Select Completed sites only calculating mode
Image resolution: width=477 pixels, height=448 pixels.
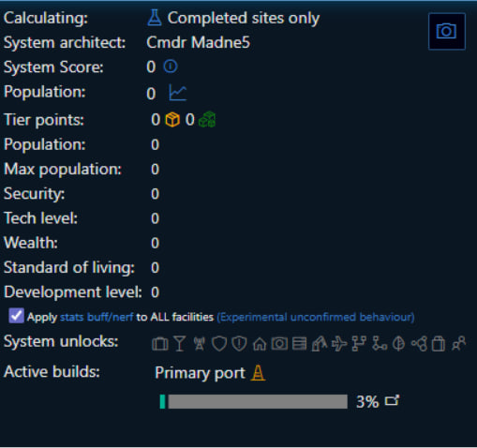tap(244, 18)
